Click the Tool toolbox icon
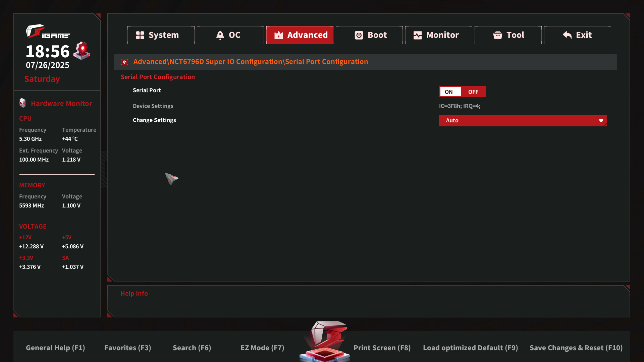Screen dimensions: 644x362 point(498,35)
